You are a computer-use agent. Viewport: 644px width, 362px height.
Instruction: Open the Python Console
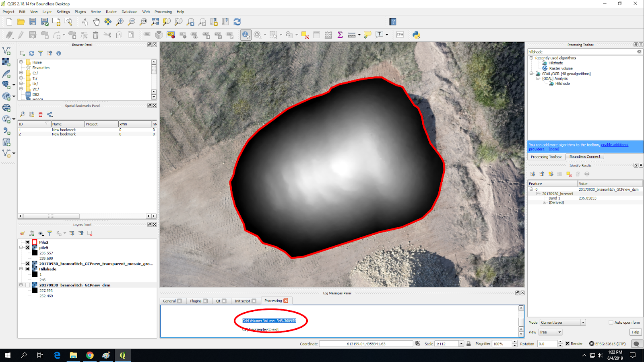click(416, 35)
